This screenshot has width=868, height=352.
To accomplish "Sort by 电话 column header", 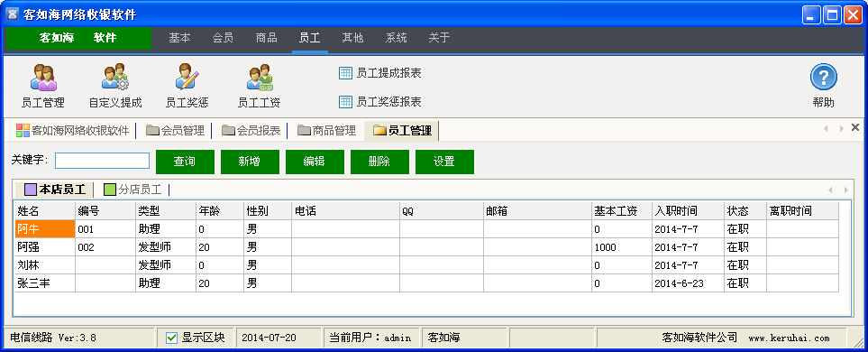I will pos(346,211).
